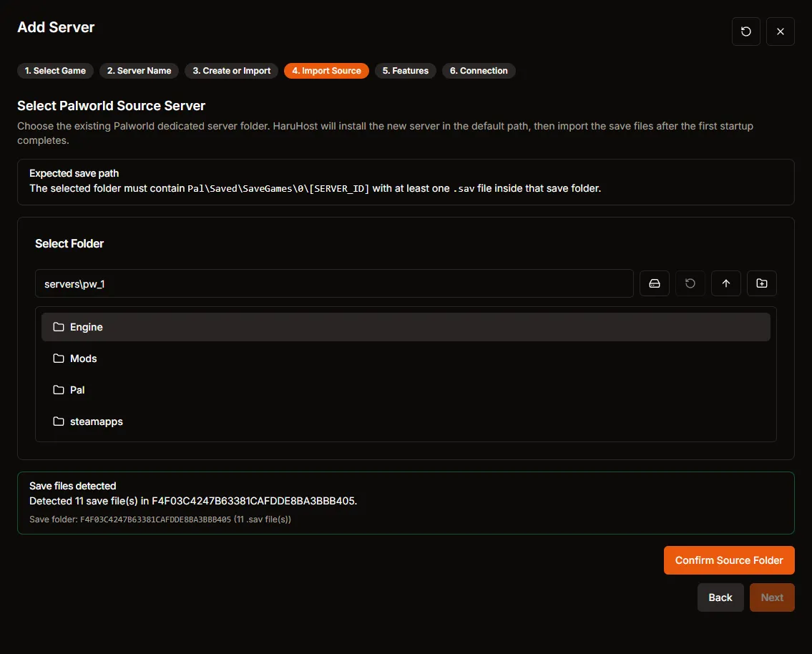Go to step 1. Select Game
This screenshot has height=654, width=812.
(x=55, y=71)
